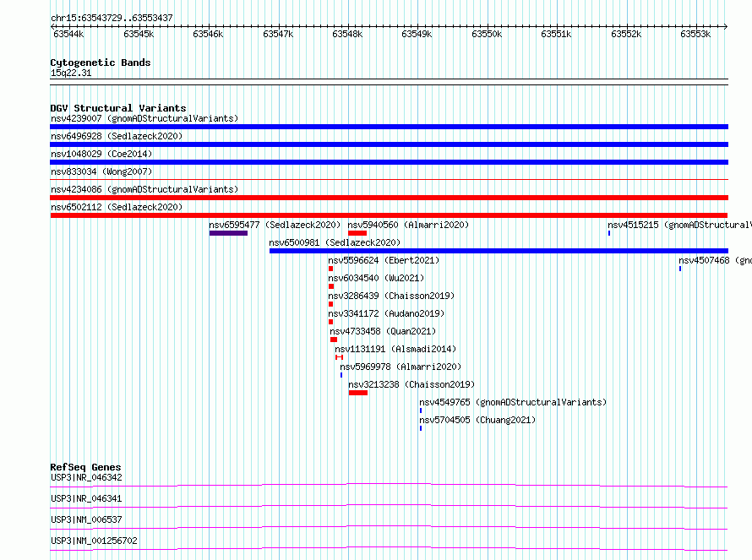Viewport: 752px width, 560px height.
Task: Select the red bar of nsv3213238
Action: click(358, 393)
